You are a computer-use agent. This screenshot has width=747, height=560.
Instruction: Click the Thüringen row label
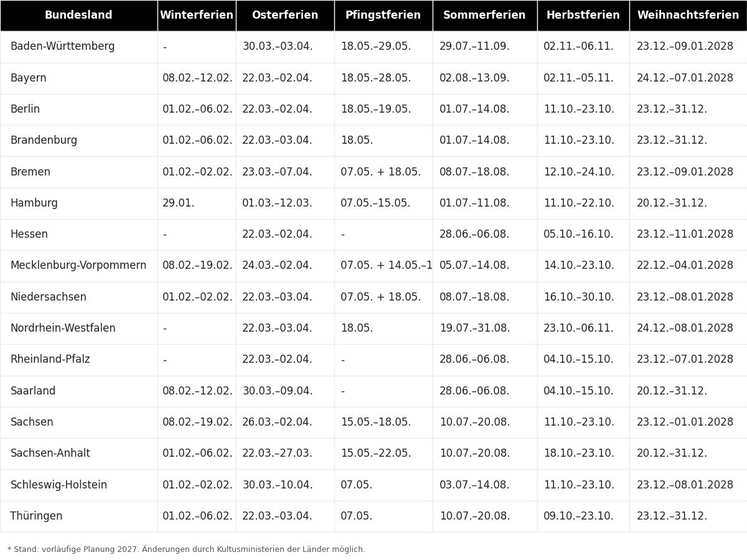click(36, 516)
